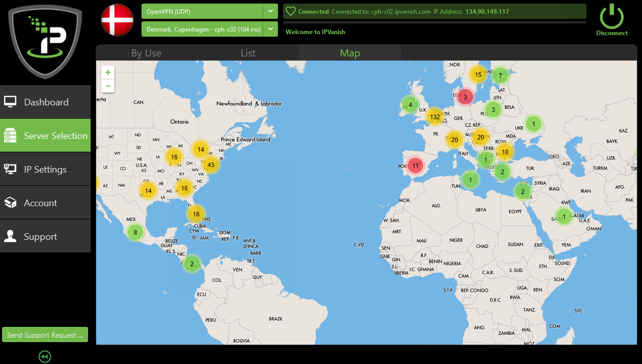Image resolution: width=642 pixels, height=364 pixels.
Task: Click Send Support Request button
Action: pyautogui.click(x=45, y=334)
